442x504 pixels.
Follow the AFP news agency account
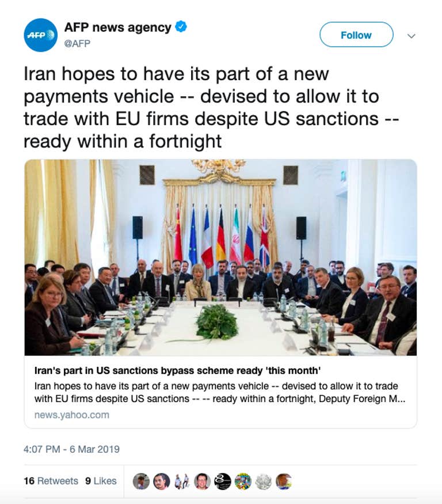[x=356, y=35]
